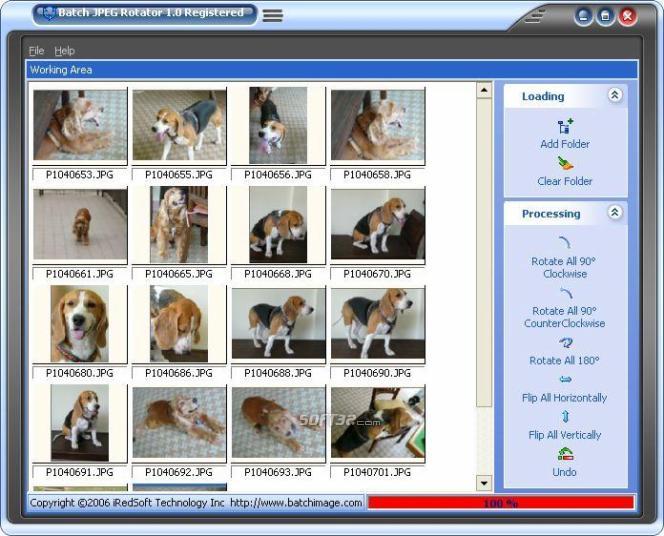Click the Rotate All 90° CounterClockwise arrow icon

click(566, 293)
